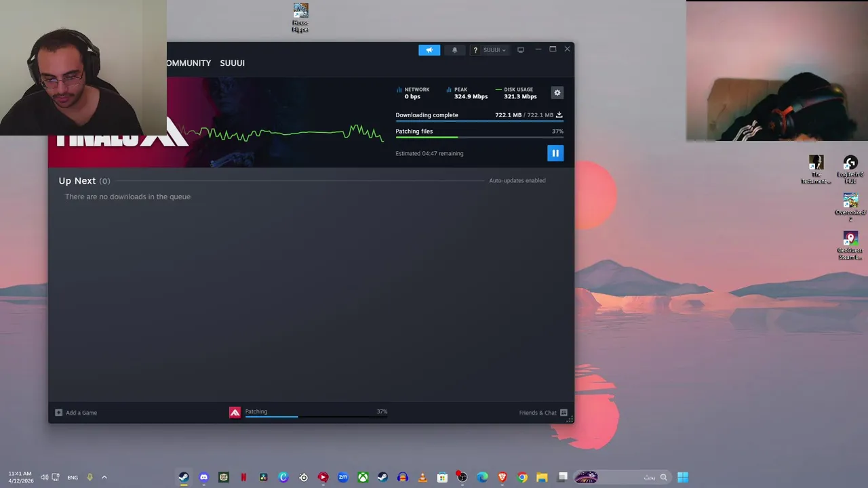The image size is (868, 488).
Task: Open Discord from the taskbar
Action: point(203,477)
